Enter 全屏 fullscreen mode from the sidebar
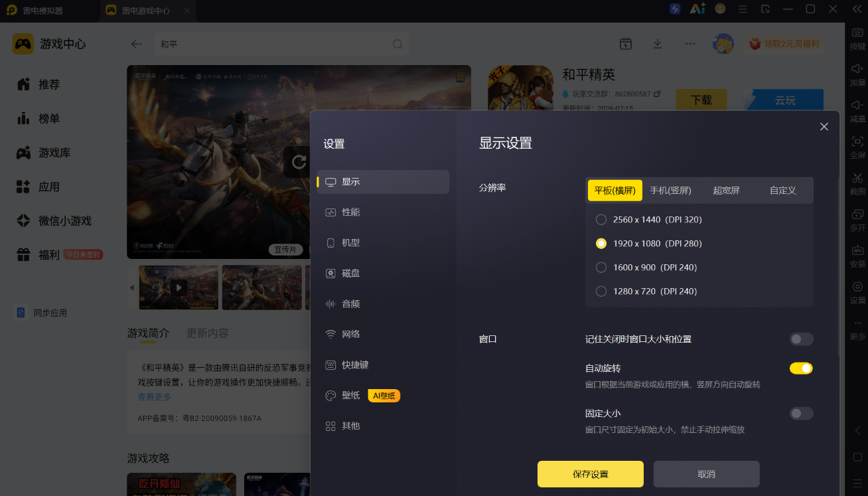Image resolution: width=868 pixels, height=496 pixels. click(857, 147)
